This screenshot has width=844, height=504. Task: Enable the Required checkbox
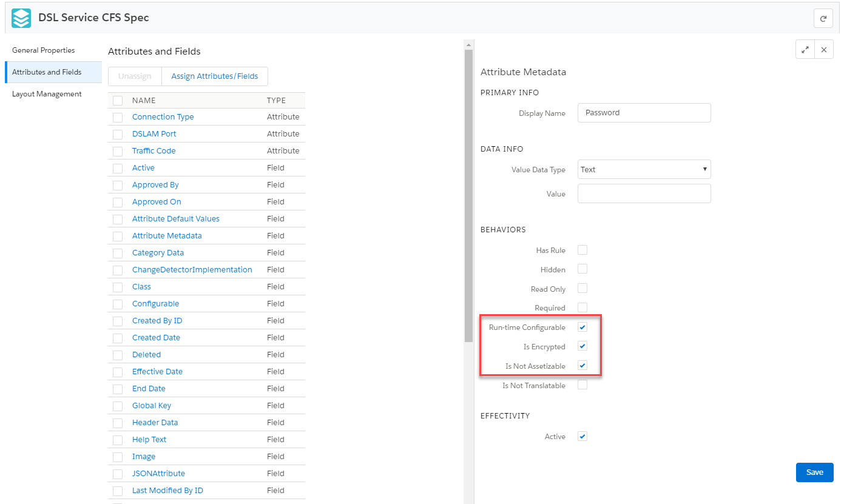click(x=582, y=307)
